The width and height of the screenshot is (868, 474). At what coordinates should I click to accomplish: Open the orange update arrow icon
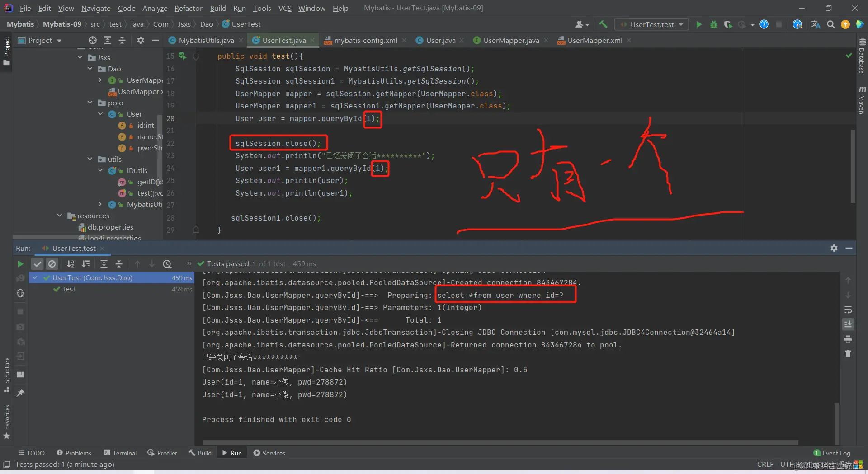845,24
